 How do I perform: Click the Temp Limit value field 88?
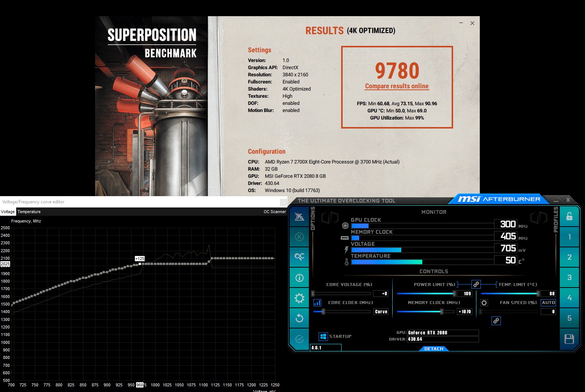click(x=548, y=294)
